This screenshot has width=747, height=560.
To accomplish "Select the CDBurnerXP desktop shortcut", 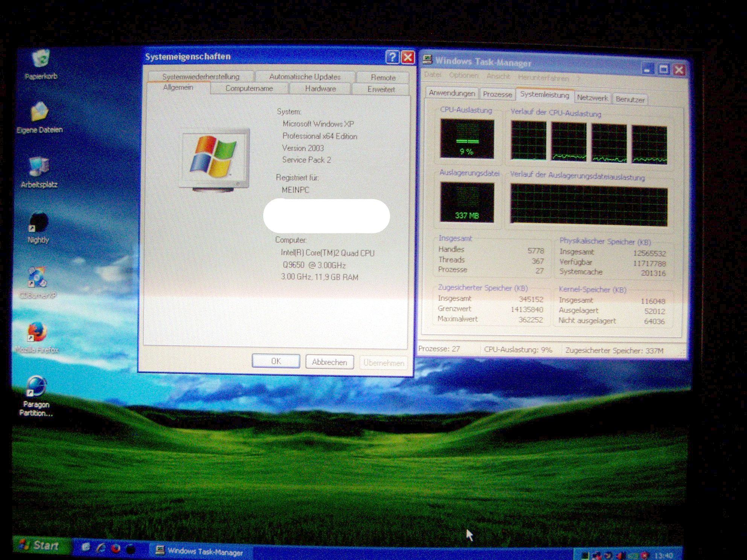I will 37,283.
